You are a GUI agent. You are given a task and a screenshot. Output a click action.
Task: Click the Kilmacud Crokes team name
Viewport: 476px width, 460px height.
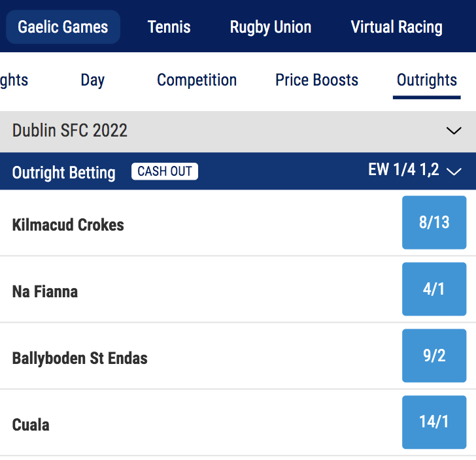(68, 225)
